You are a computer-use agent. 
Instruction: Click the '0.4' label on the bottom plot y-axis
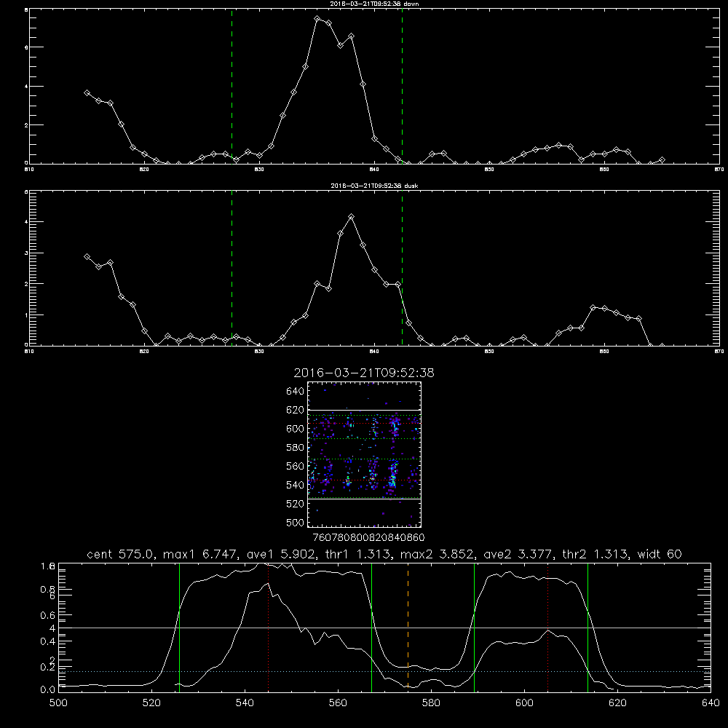coord(48,641)
